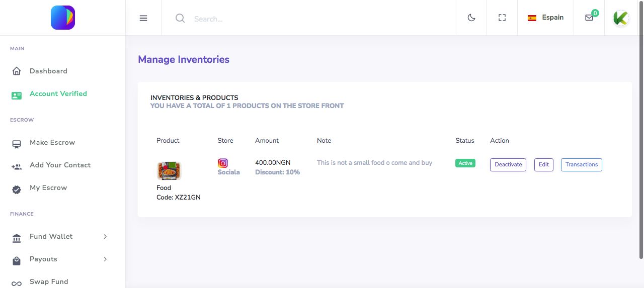644x288 pixels.
Task: Open the mail notifications icon
Action: tap(589, 18)
